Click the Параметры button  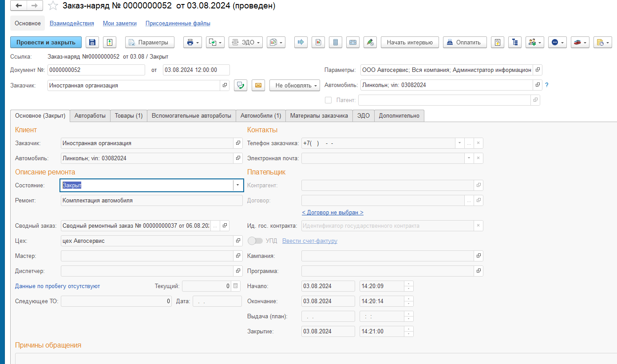pos(150,42)
